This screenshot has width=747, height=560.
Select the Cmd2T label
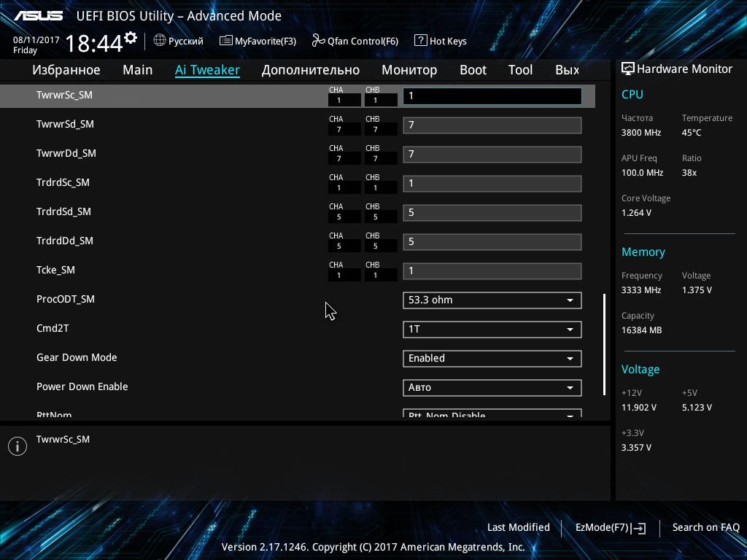[x=53, y=328]
